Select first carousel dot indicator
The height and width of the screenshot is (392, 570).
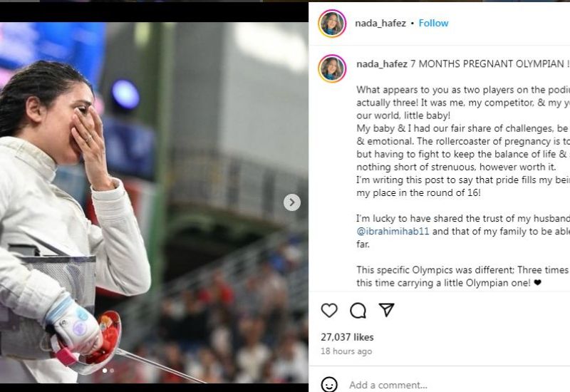point(105,371)
